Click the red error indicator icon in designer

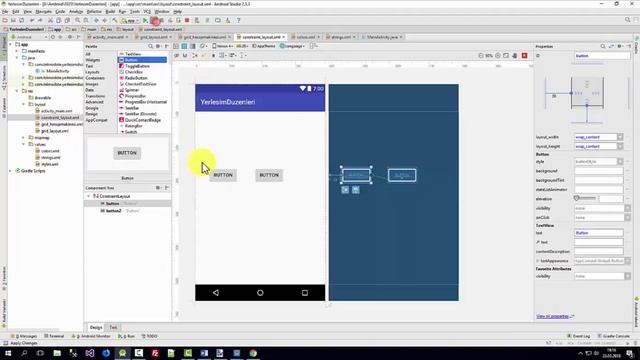pos(524,56)
